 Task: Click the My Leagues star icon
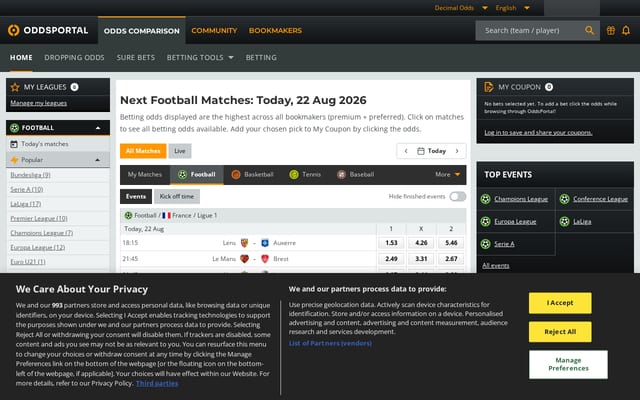(x=15, y=87)
